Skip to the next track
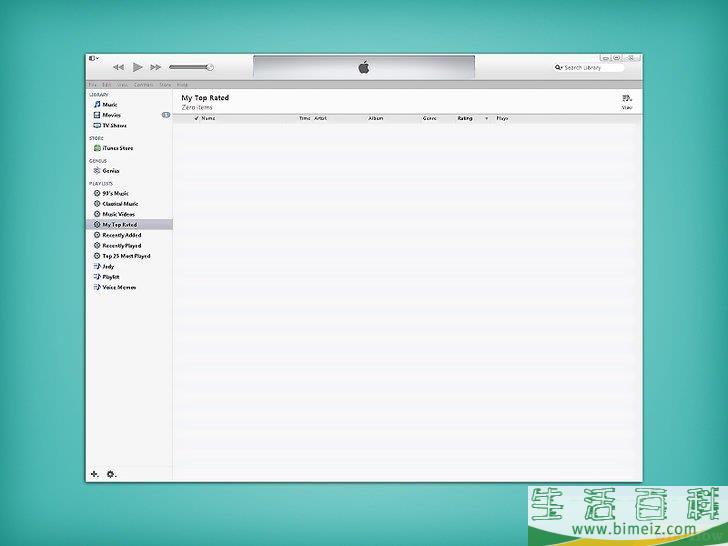This screenshot has height=546, width=728. [156, 67]
